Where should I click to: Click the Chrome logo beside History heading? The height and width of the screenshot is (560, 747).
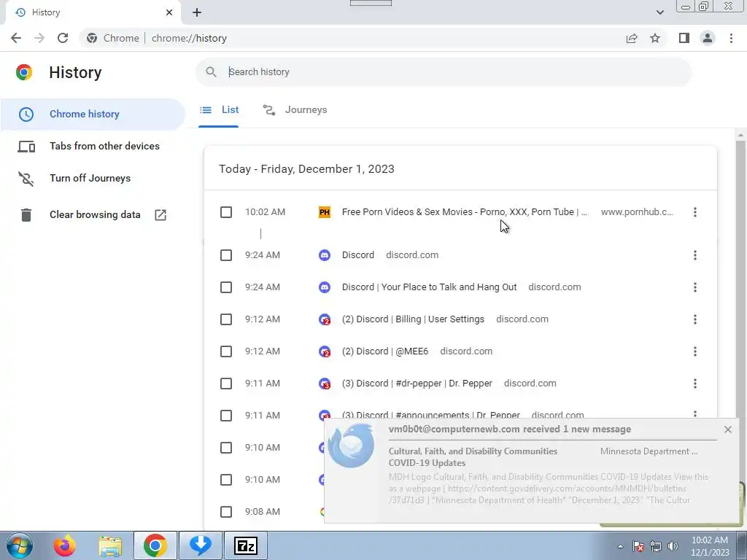pyautogui.click(x=24, y=72)
